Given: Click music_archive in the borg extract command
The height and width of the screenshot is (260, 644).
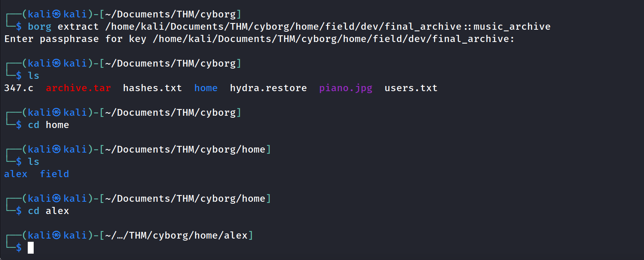Looking at the screenshot, I should click(x=512, y=27).
